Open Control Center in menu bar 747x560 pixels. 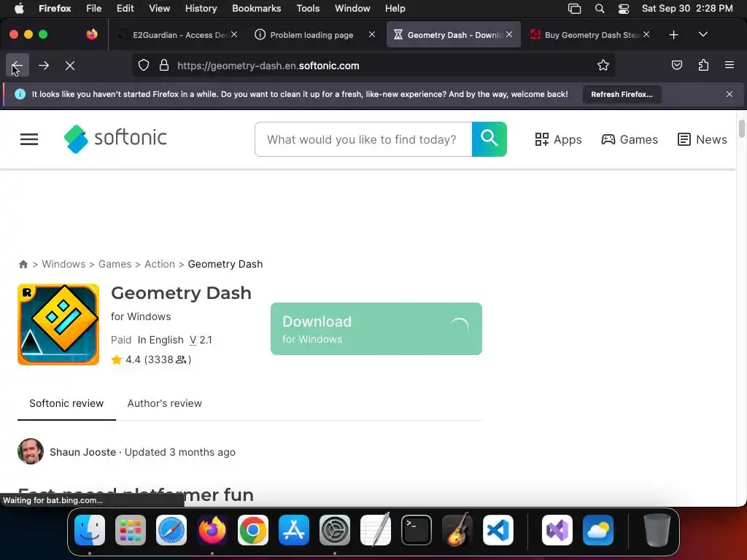click(x=623, y=8)
